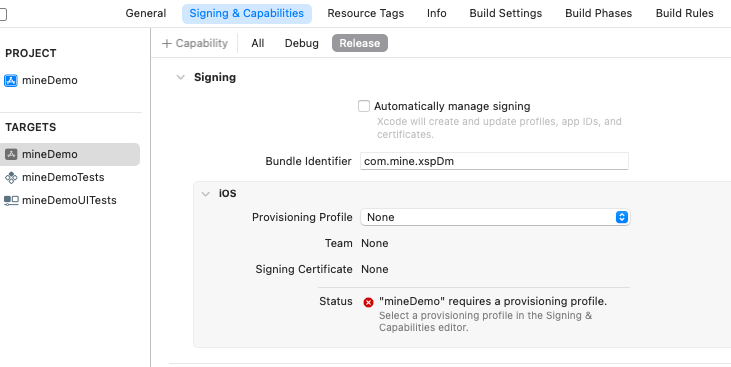Click the plus icon beside Capability
731x367 pixels.
167,43
